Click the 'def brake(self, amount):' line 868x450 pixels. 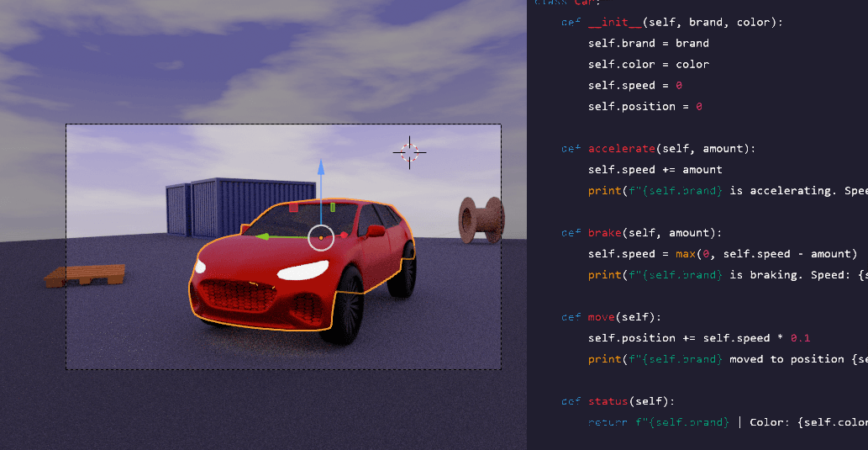[642, 233]
